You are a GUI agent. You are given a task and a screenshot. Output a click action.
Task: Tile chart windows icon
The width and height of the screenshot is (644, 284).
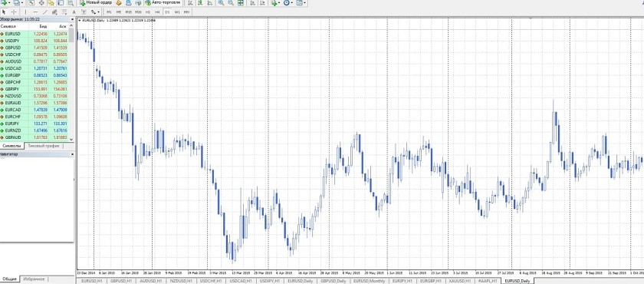point(241,2)
